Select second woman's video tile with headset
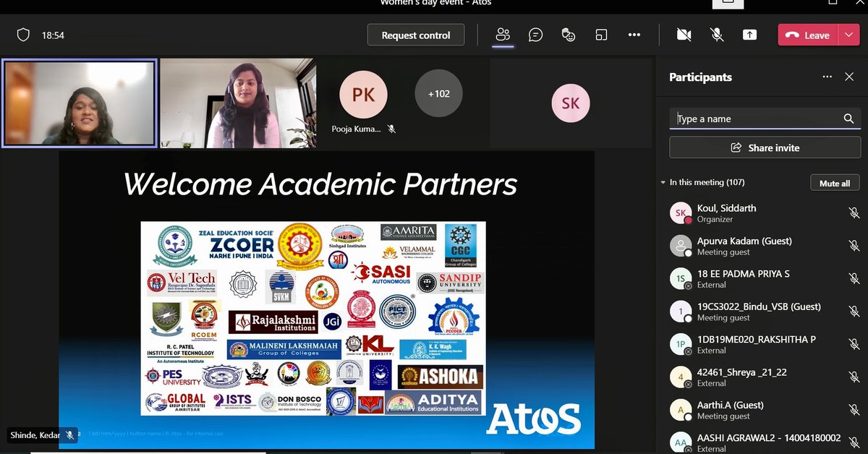Viewport: 868px width, 454px height. (x=238, y=103)
